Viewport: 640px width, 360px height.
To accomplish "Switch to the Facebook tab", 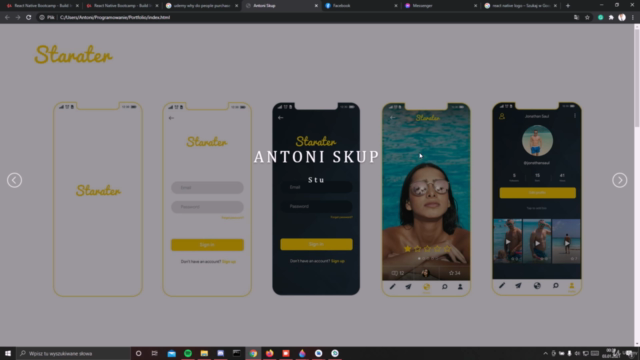I will pos(362,6).
